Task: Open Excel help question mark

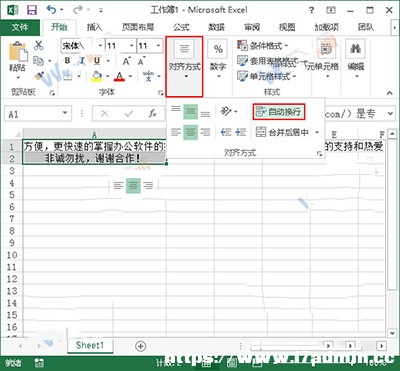Action: point(311,10)
